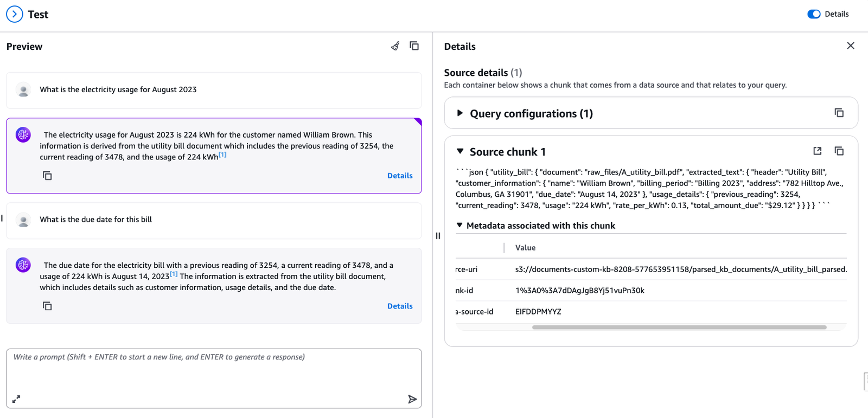Collapse the Source chunk 1 section

point(460,152)
